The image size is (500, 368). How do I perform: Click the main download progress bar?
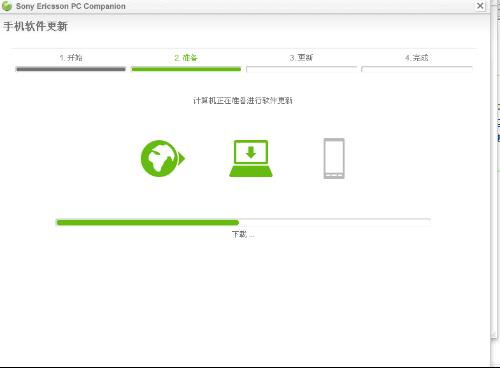pos(243,222)
